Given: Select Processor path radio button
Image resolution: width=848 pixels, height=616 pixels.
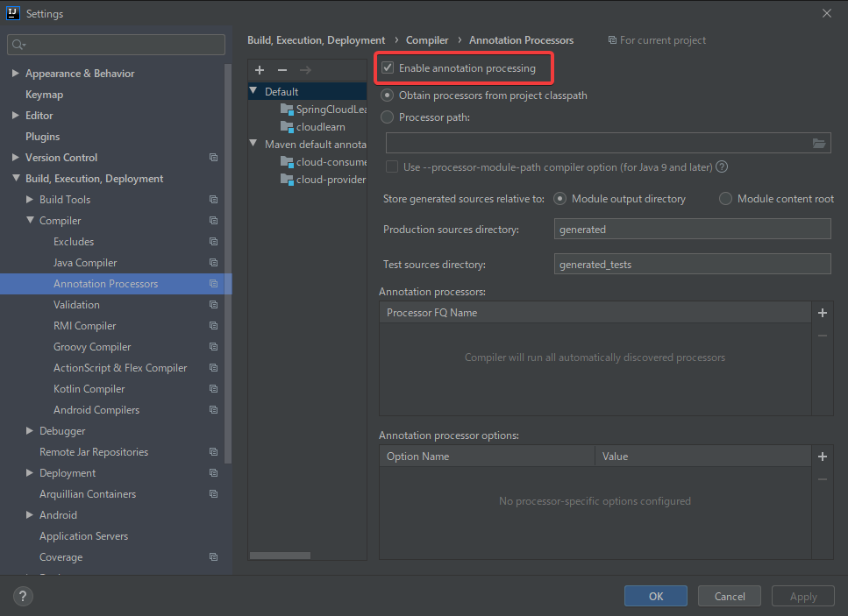Looking at the screenshot, I should [x=388, y=117].
